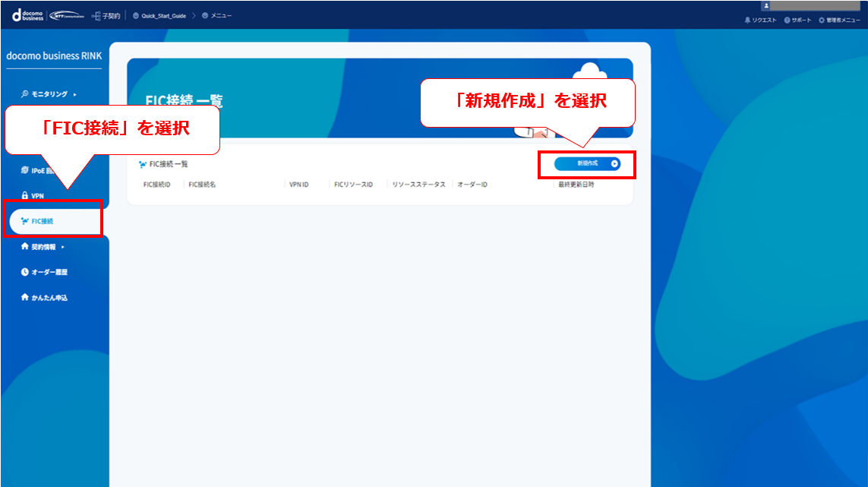Click the 最終更新日時 column header

pyautogui.click(x=576, y=185)
